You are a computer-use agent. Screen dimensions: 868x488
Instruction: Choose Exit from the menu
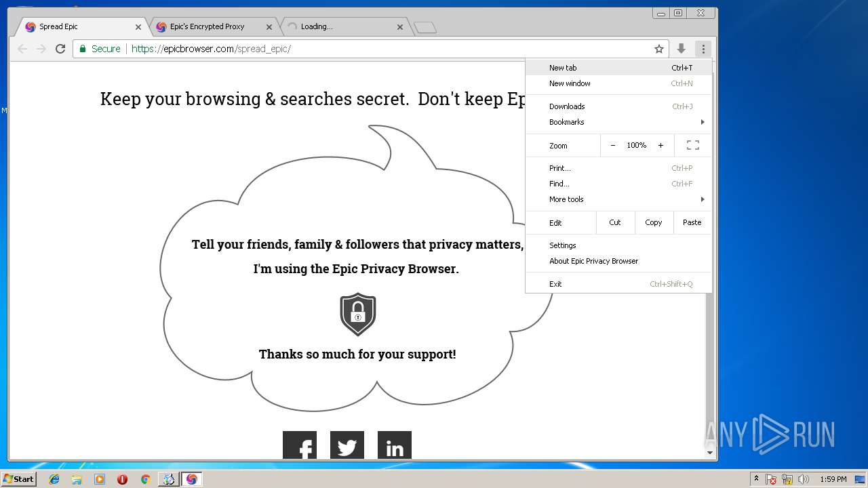coord(618,284)
